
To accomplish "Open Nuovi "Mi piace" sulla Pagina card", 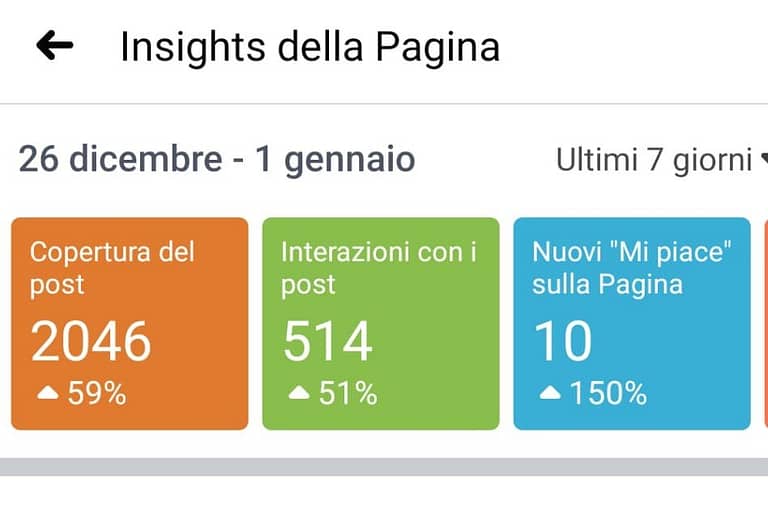I will [632, 324].
